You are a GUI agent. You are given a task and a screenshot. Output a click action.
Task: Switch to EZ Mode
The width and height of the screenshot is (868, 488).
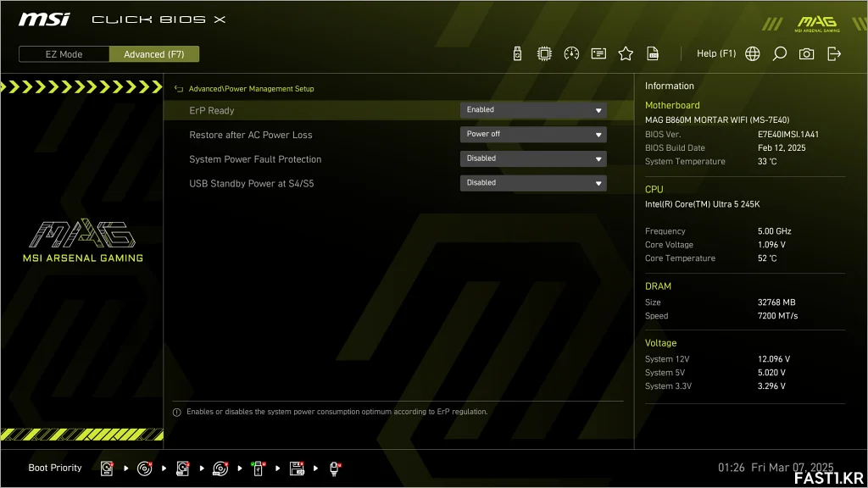[64, 54]
